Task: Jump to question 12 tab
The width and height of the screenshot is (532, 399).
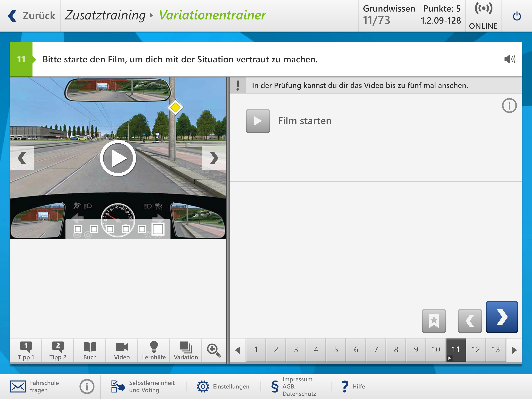Action: click(476, 350)
